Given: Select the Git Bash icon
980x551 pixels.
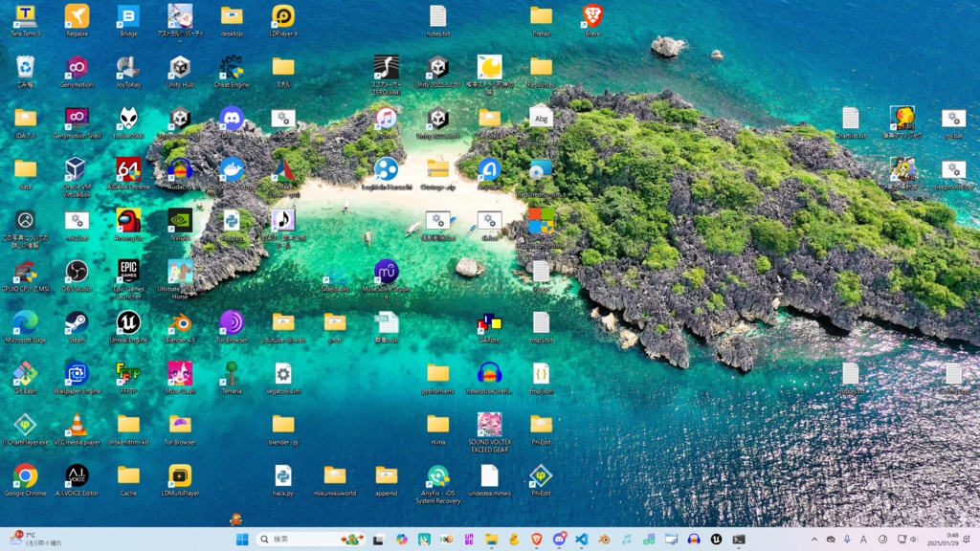Looking at the screenshot, I should (x=26, y=379).
